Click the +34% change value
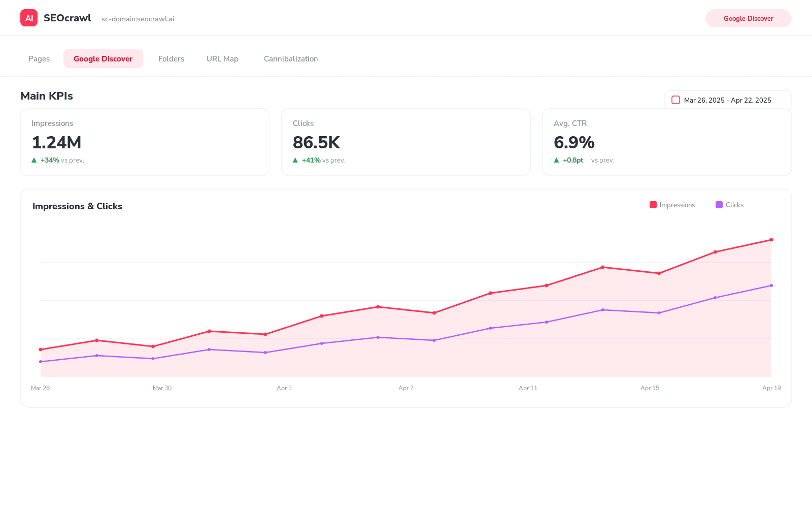 pyautogui.click(x=50, y=160)
